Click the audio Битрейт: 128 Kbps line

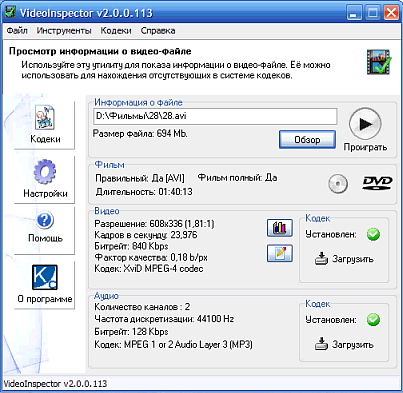131,332
